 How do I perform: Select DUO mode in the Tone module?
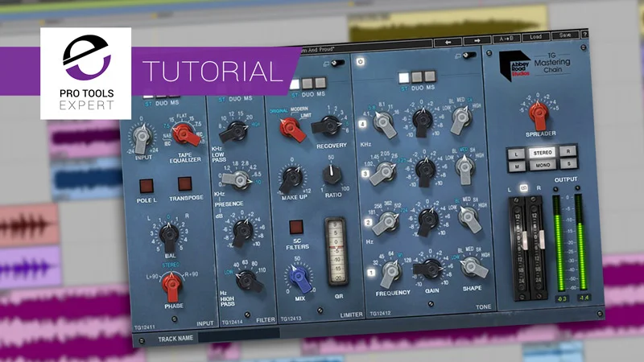(x=417, y=76)
